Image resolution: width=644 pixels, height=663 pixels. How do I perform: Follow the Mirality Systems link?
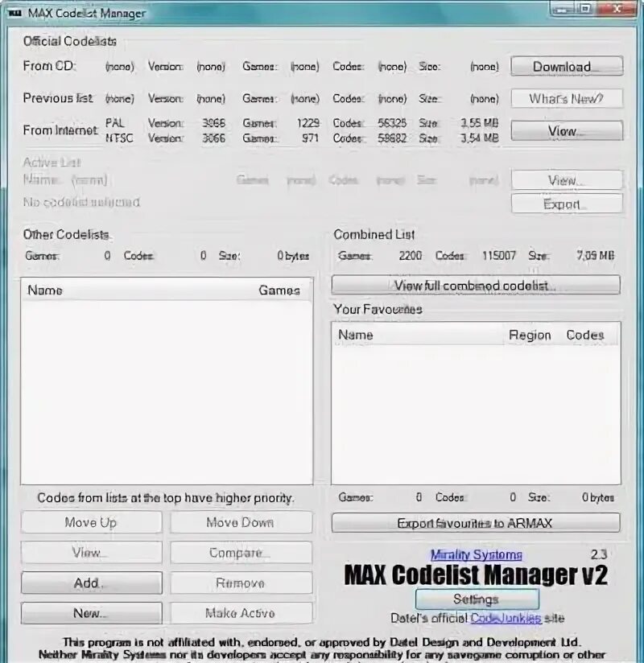[476, 554]
